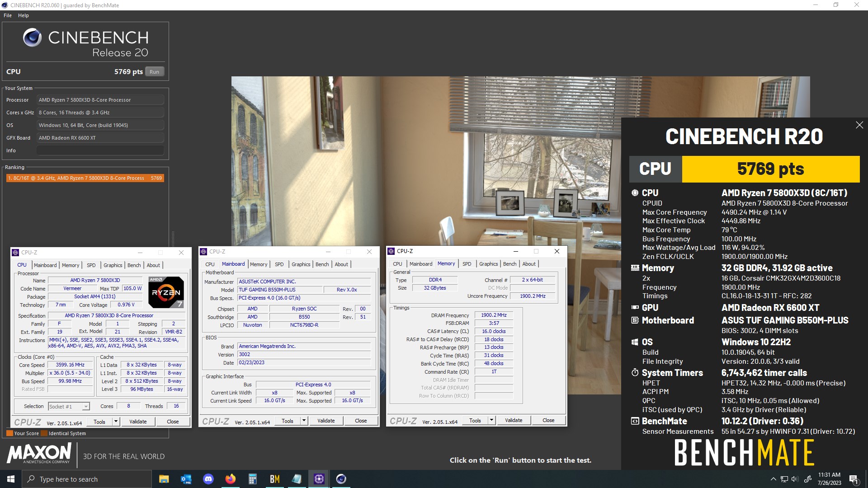
Task: Click Close in CPU tab window
Action: (173, 422)
